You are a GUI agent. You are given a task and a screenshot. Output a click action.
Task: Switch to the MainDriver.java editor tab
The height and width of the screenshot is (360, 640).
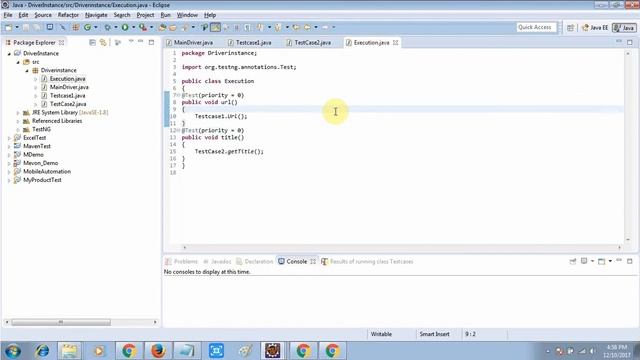[190, 42]
